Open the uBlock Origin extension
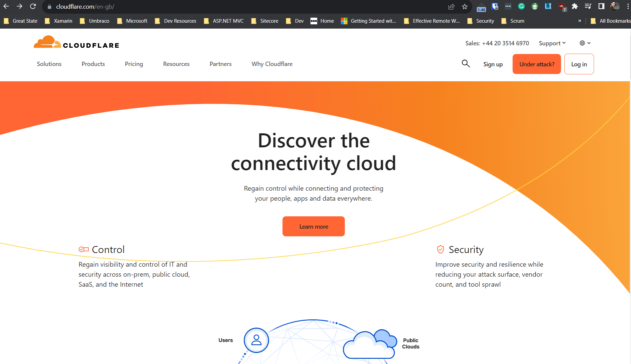Screen dimensions: 631x364 (x=562, y=7)
